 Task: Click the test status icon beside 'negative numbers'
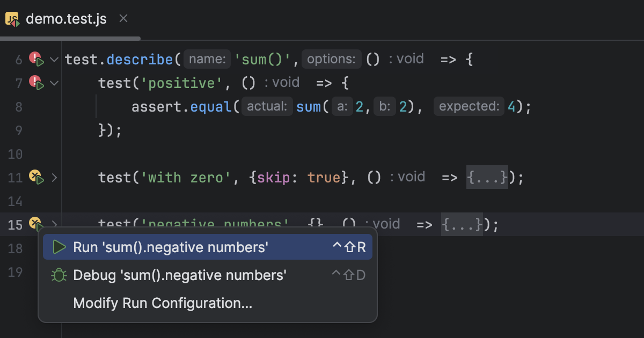click(34, 223)
